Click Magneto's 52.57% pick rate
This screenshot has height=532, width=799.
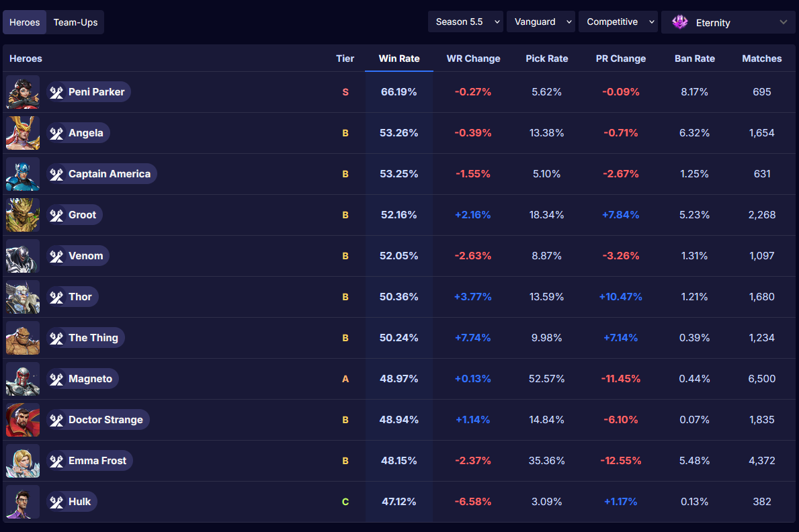[547, 379]
